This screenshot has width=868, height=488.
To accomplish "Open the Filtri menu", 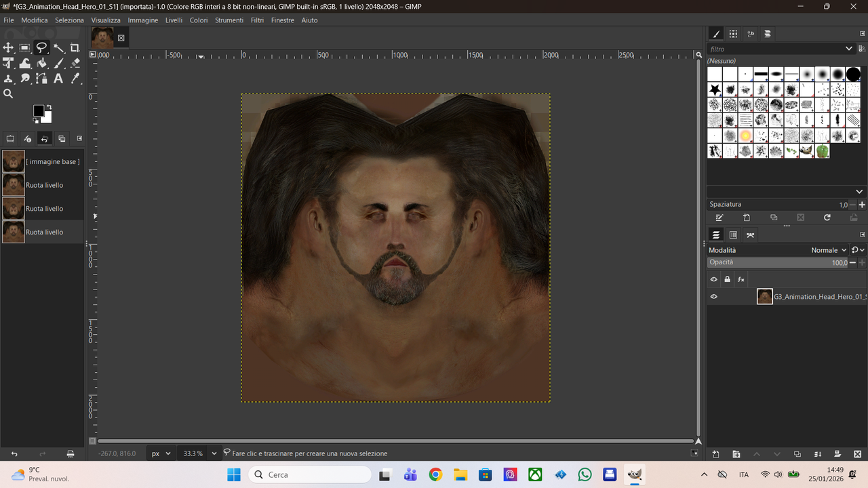I will [x=257, y=20].
